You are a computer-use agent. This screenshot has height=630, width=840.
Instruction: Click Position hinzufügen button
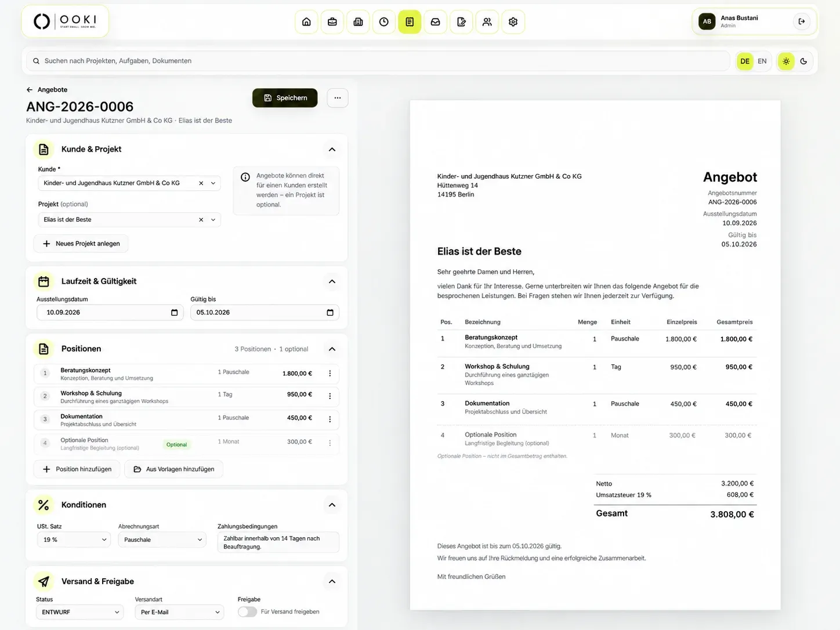(77, 469)
